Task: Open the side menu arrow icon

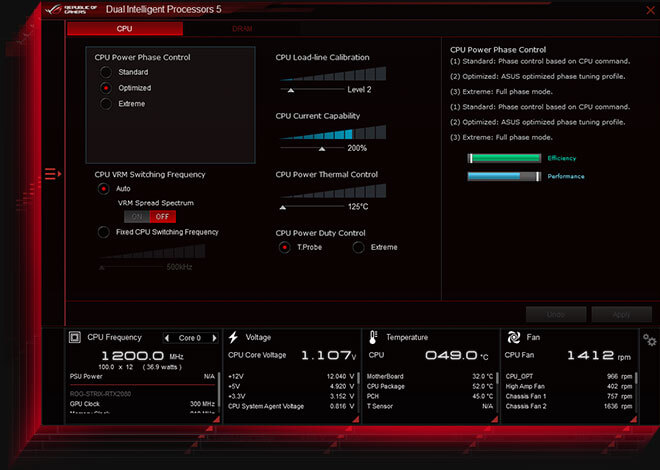Action: (53, 174)
